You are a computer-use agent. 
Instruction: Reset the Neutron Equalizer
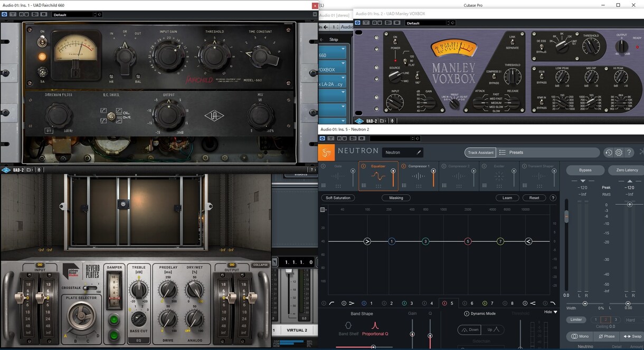534,198
